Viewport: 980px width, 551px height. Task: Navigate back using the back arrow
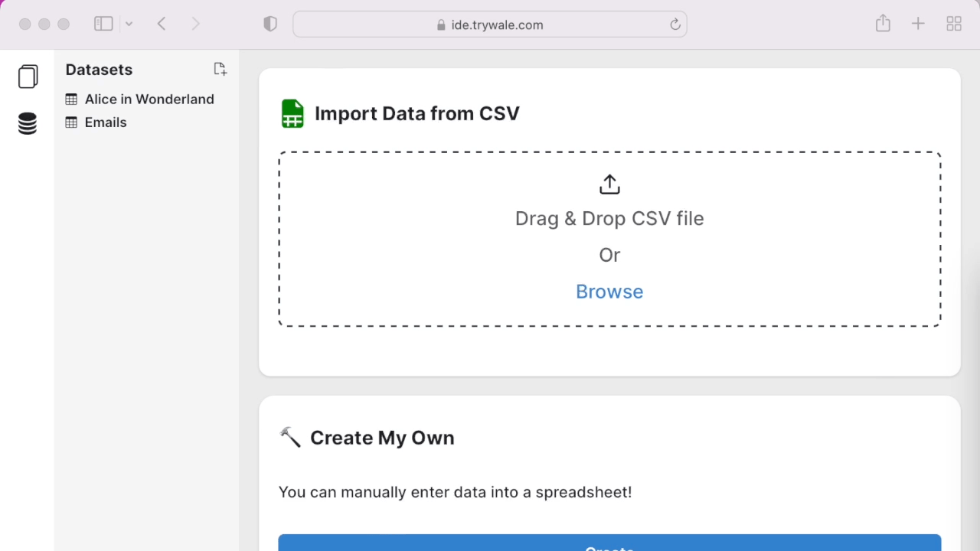click(x=162, y=24)
